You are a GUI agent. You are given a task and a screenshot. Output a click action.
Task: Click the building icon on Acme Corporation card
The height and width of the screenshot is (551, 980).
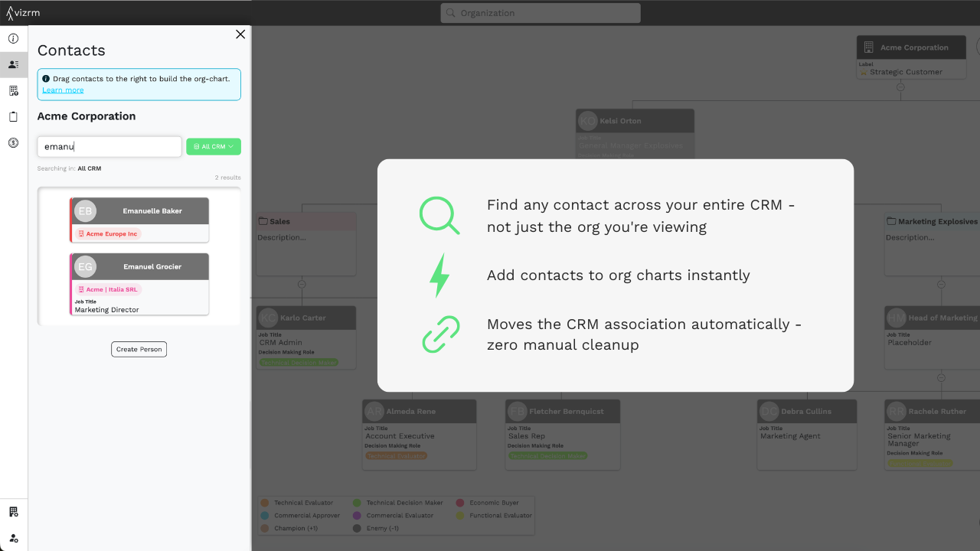pos(868,47)
